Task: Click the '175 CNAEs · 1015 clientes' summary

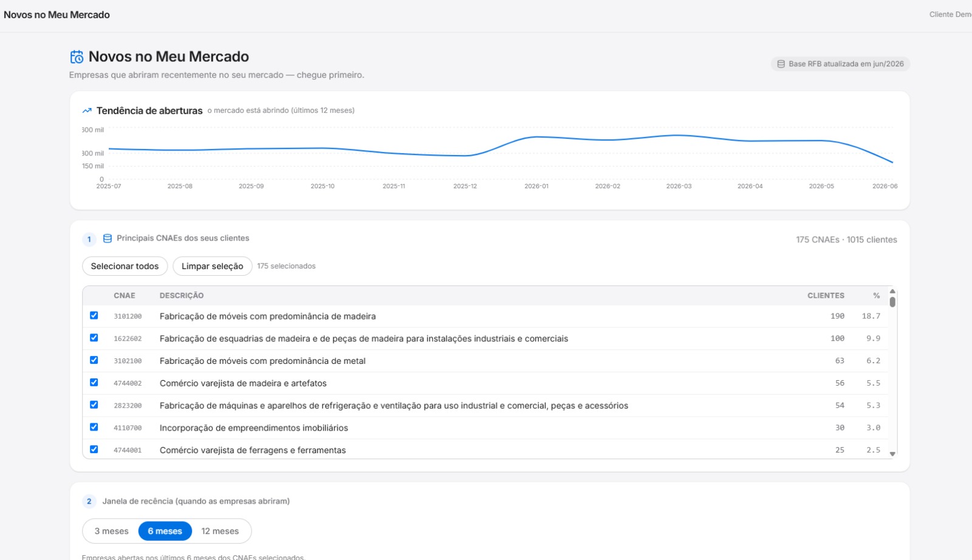Action: tap(846, 240)
